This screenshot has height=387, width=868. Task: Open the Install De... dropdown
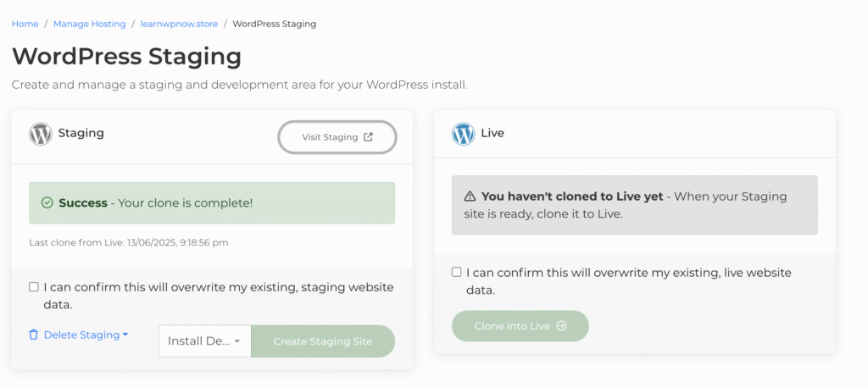[x=204, y=341]
